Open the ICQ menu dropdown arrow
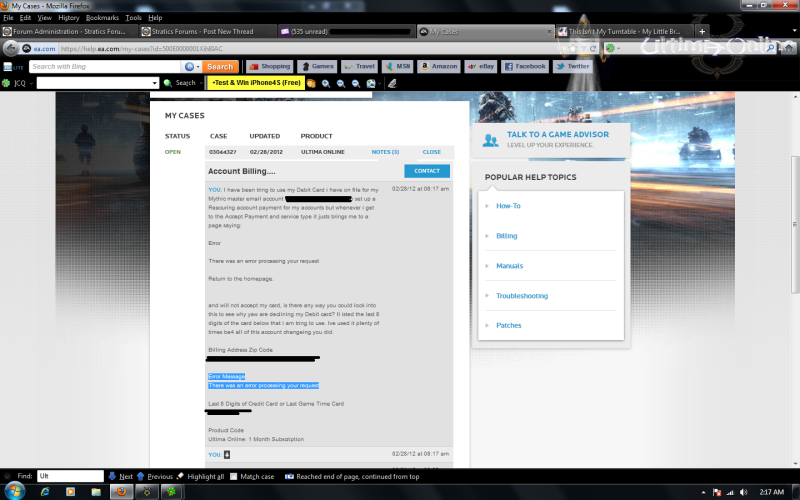The height and width of the screenshot is (500, 800). click(x=31, y=83)
